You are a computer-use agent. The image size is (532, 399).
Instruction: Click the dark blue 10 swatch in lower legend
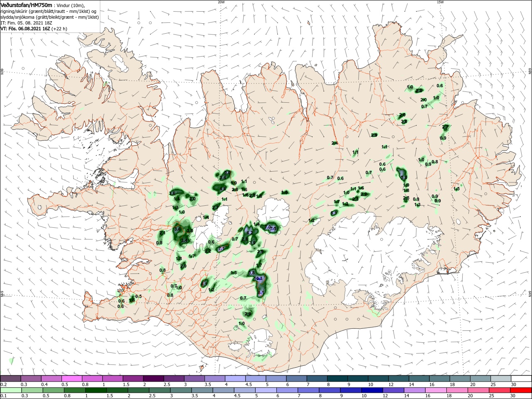pyautogui.click(x=371, y=390)
